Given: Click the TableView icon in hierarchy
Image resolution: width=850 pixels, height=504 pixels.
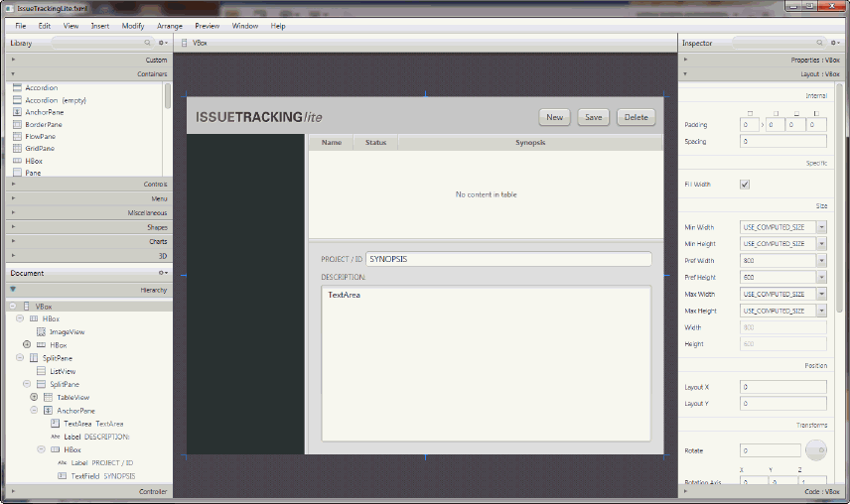Looking at the screenshot, I should click(49, 398).
